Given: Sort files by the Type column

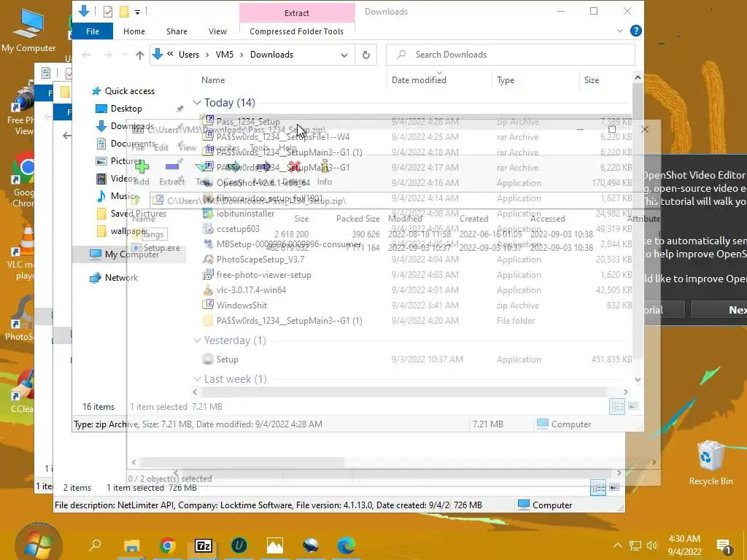Looking at the screenshot, I should [x=506, y=80].
